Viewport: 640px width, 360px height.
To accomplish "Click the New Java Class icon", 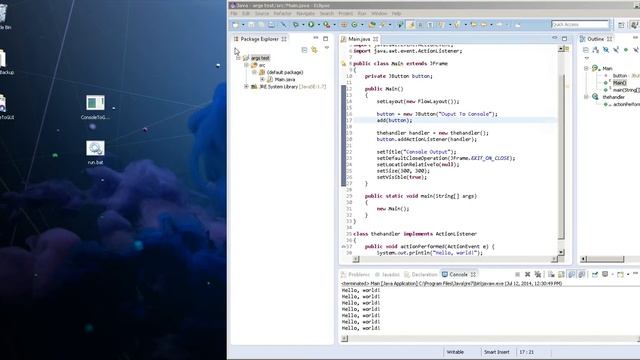I will click(x=355, y=25).
